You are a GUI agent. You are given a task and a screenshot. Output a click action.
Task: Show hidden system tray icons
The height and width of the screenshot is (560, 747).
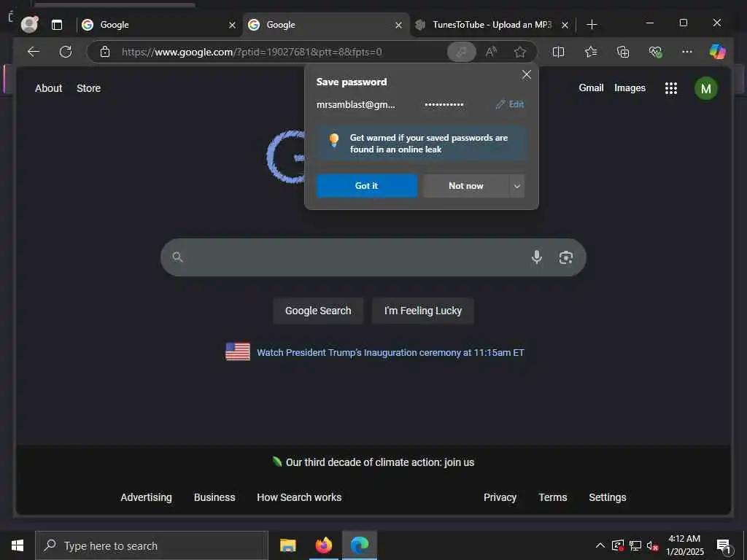click(600, 545)
